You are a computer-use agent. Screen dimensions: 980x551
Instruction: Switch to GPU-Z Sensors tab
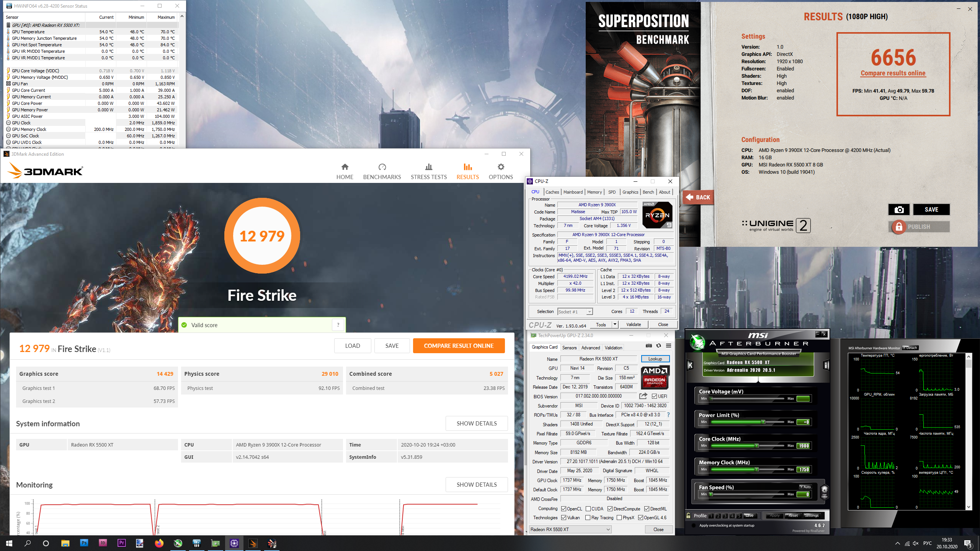point(569,347)
